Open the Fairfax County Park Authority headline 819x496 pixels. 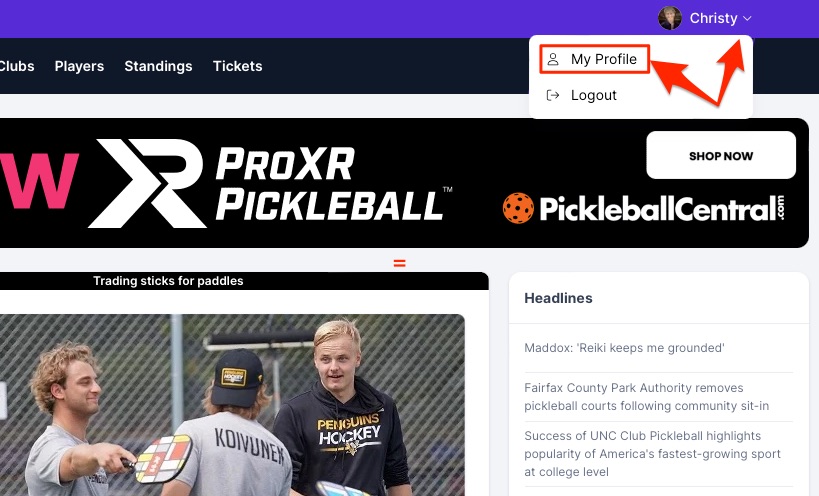(647, 397)
